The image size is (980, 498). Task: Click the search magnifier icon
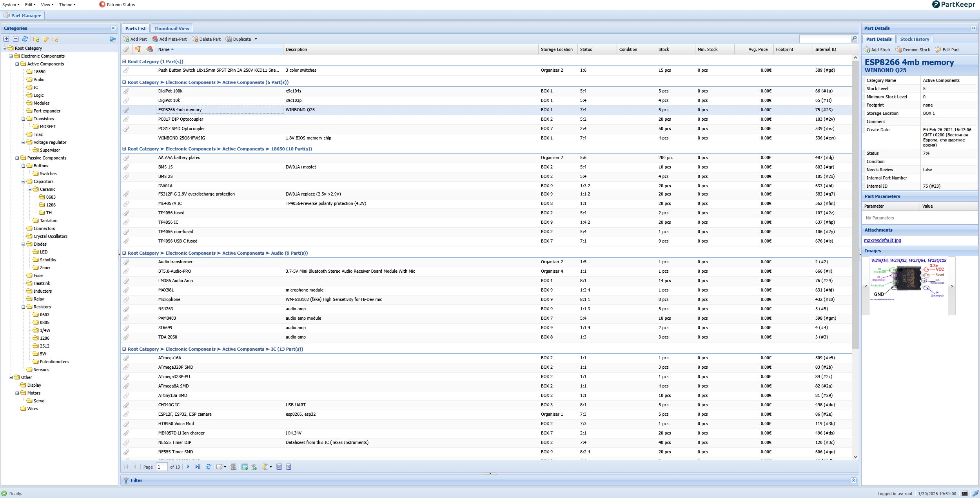point(854,38)
